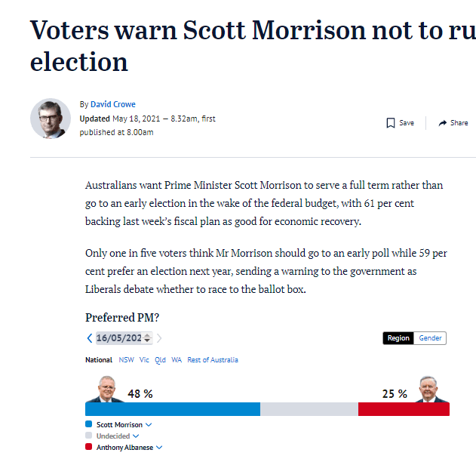Go to previous poll date arrow

tap(90, 338)
